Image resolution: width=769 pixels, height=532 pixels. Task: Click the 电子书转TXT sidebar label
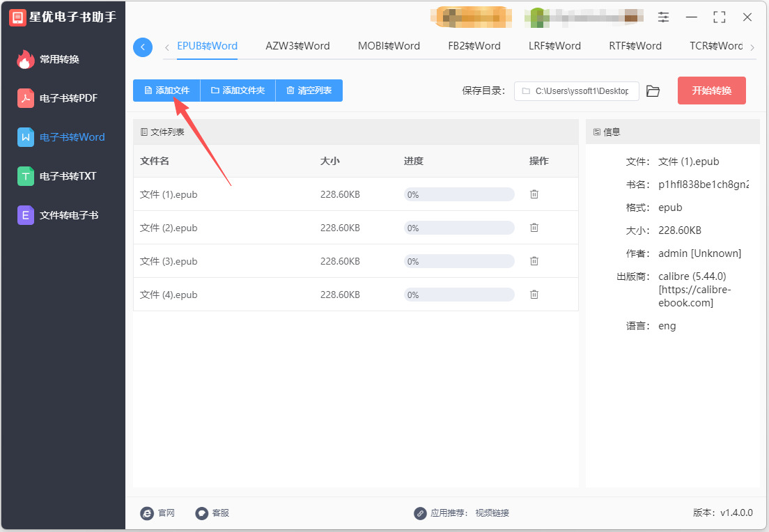click(68, 176)
